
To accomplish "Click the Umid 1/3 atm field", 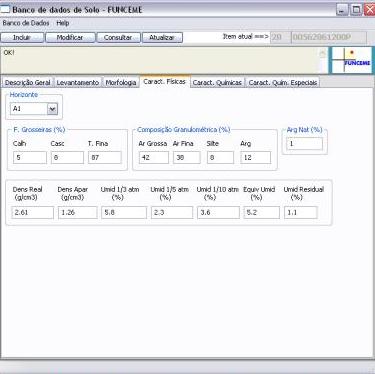I will tap(124, 212).
